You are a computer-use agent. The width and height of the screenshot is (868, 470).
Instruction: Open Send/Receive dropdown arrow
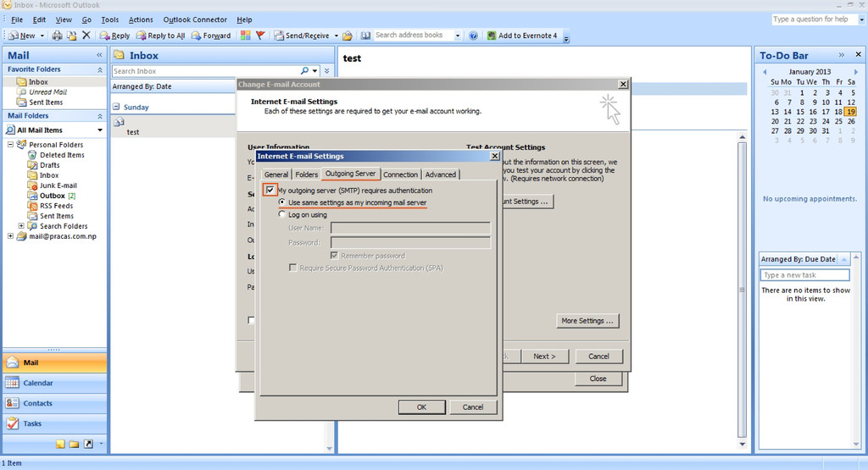(336, 36)
